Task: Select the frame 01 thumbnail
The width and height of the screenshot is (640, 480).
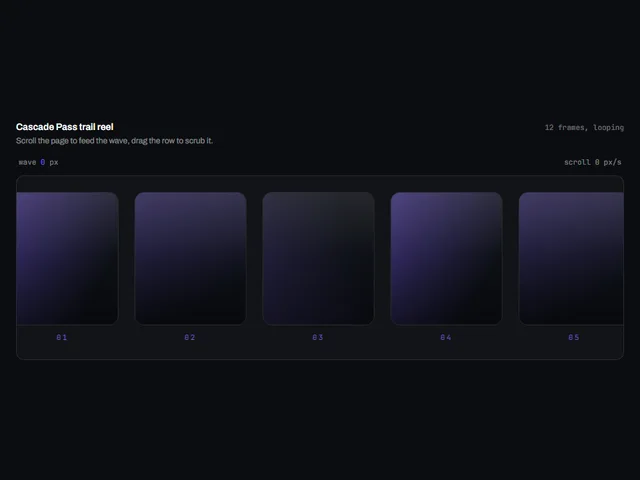Action: pyautogui.click(x=67, y=258)
